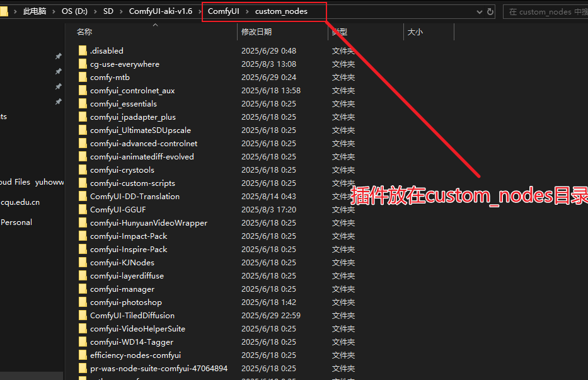The image size is (588, 380).
Task: Click folder name comfyui-KJNodes
Action: (122, 263)
